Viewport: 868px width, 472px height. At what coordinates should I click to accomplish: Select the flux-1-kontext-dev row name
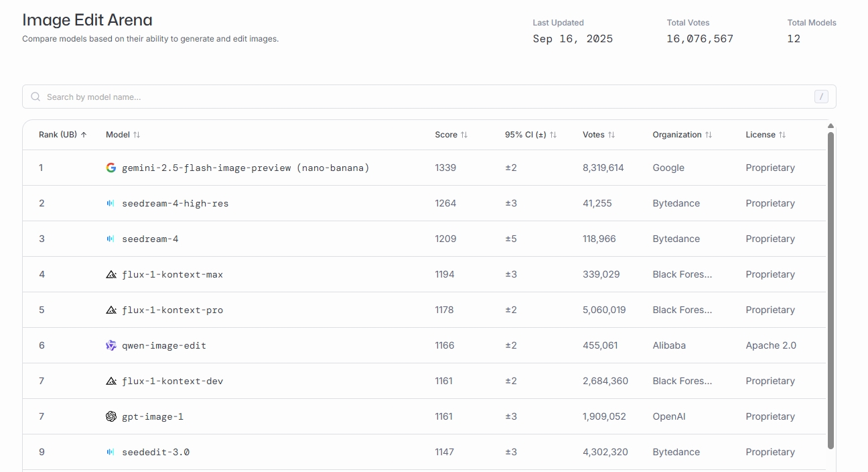[x=172, y=381]
